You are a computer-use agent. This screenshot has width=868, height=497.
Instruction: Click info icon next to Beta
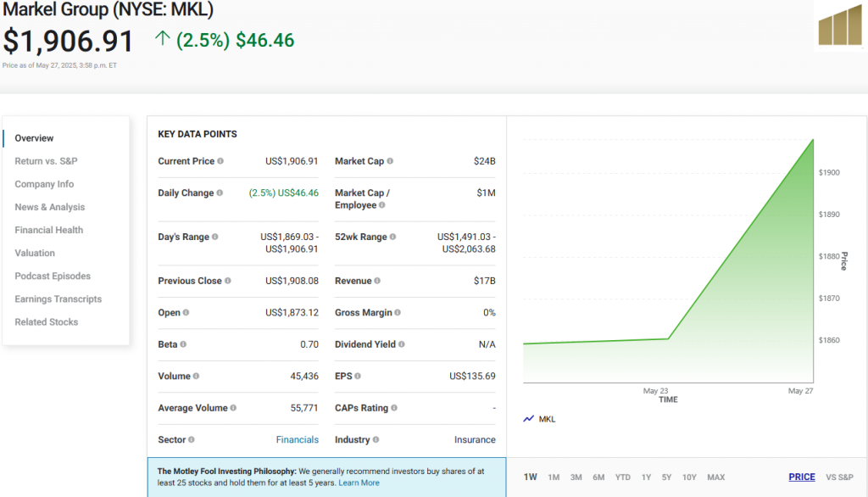(183, 344)
